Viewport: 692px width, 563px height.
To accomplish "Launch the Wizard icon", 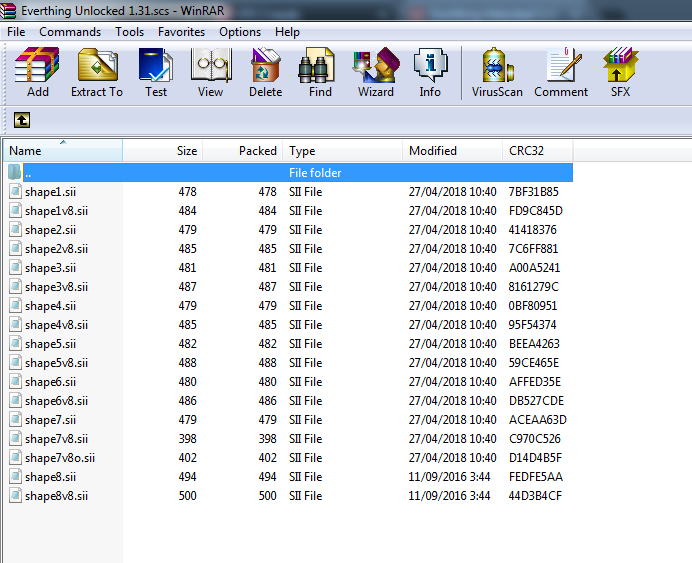I will click(x=376, y=65).
